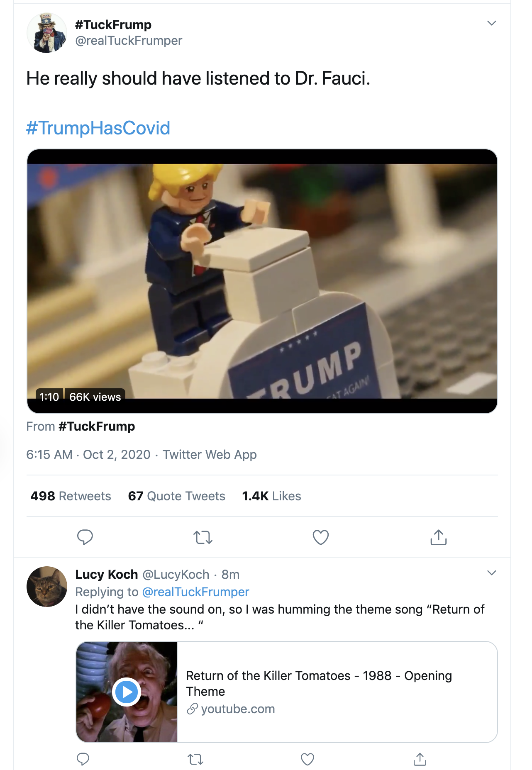The height and width of the screenshot is (770, 532).
Task: View the 1.4K Likes list
Action: (271, 496)
